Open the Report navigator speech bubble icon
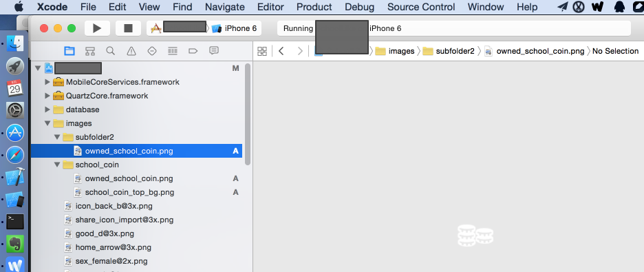This screenshot has height=272, width=644. click(x=213, y=50)
